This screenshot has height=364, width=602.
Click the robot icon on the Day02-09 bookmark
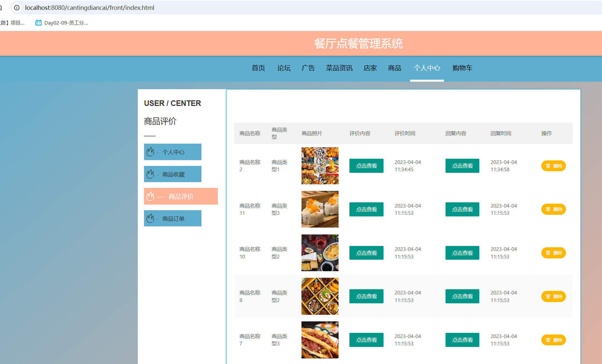pos(38,22)
